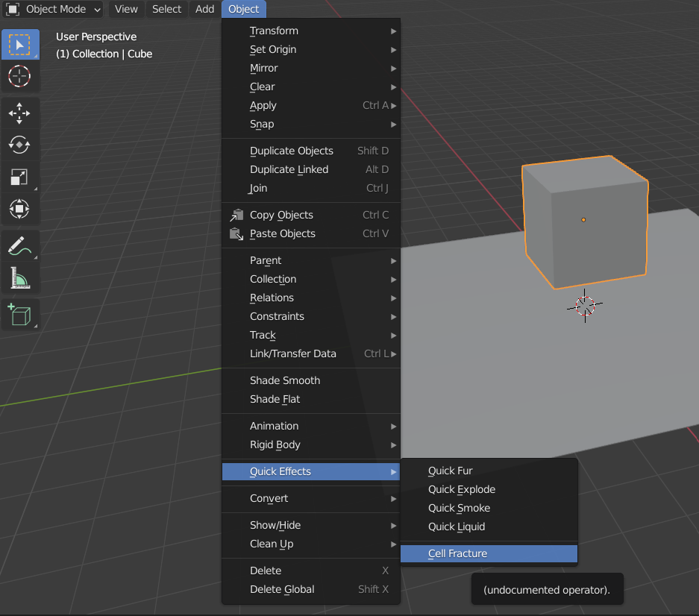Choose Delete from Object menu
The height and width of the screenshot is (616, 699).
(x=311, y=571)
